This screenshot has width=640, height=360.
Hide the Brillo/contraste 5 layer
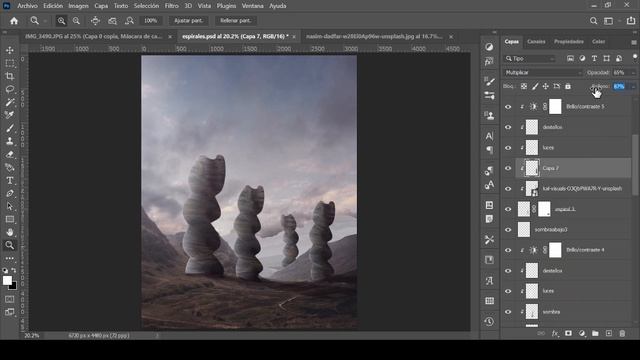[x=508, y=107]
